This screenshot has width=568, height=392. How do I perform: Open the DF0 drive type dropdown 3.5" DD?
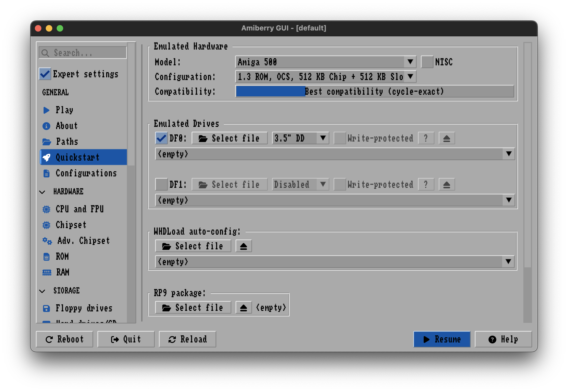[301, 138]
